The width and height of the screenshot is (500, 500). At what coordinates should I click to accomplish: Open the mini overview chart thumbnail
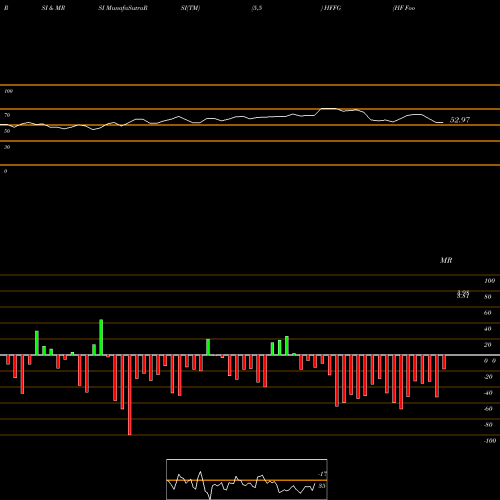pyautogui.click(x=247, y=479)
